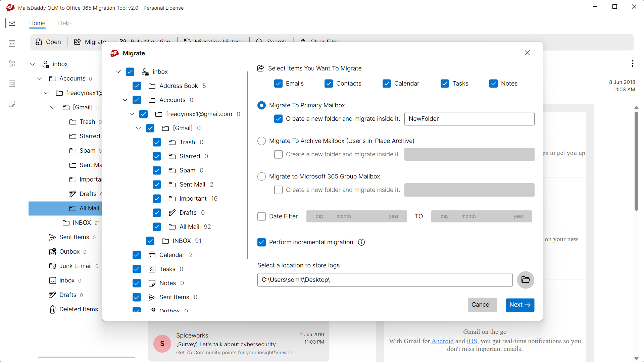Click the vertical three-dot more options icon
The width and height of the screenshot is (644, 362).
point(632,63)
